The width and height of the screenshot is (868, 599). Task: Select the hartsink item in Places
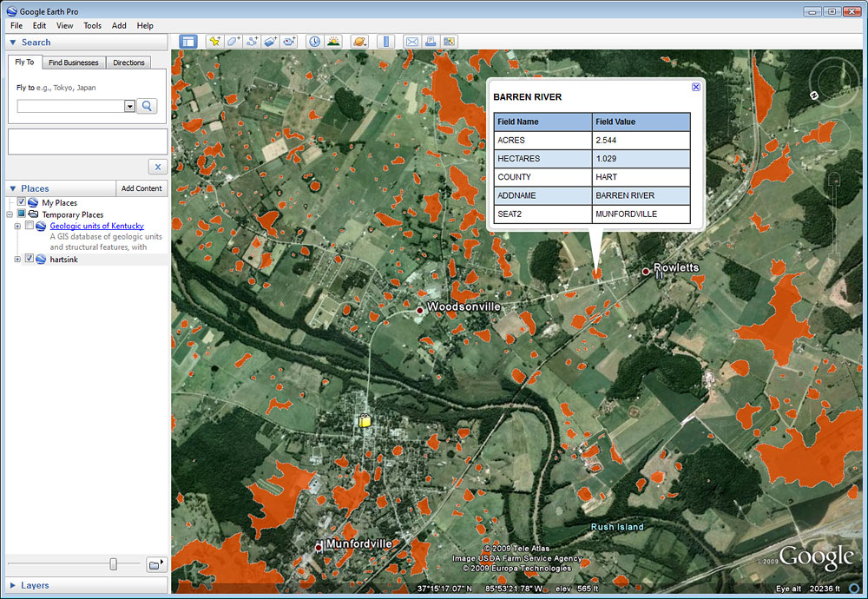63,259
